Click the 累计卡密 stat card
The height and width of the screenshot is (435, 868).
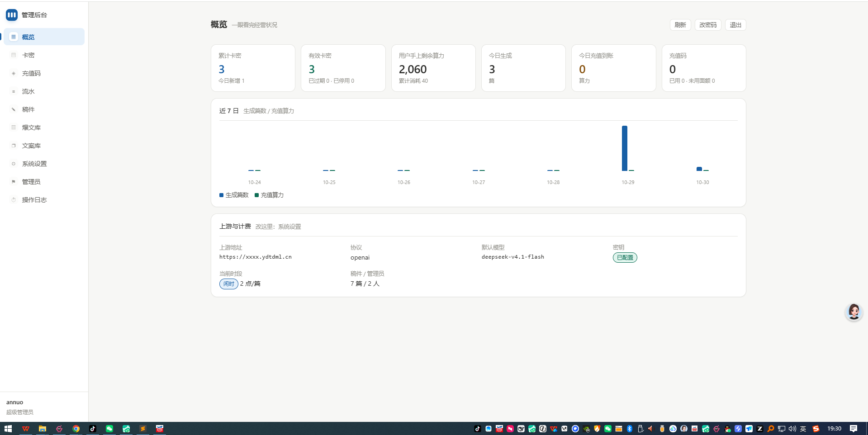click(x=253, y=68)
